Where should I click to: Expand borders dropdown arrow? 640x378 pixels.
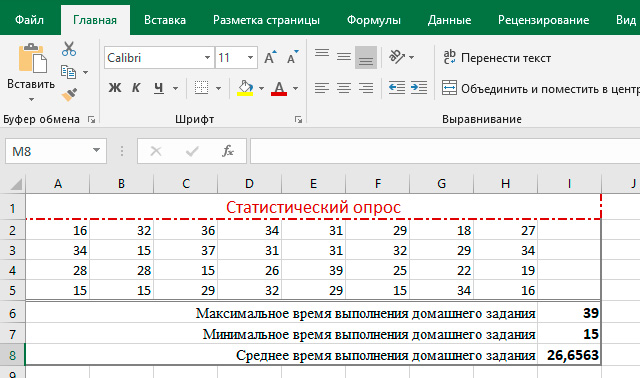pos(218,88)
